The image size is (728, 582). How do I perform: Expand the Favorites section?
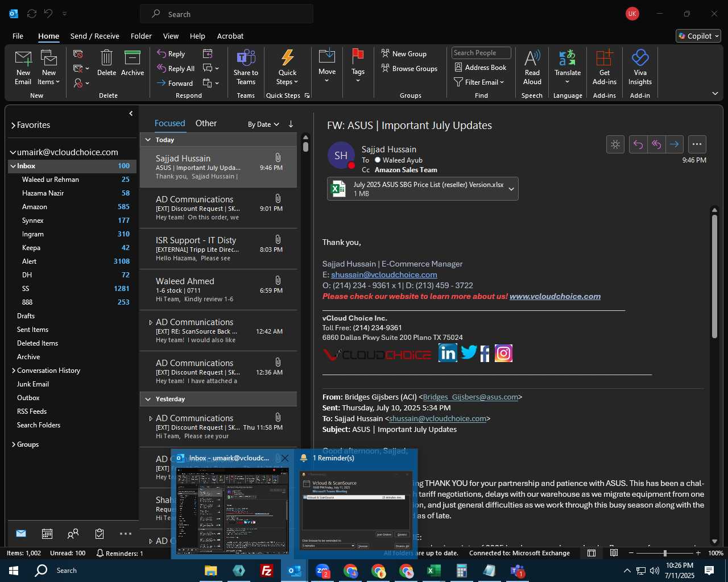(x=13, y=125)
